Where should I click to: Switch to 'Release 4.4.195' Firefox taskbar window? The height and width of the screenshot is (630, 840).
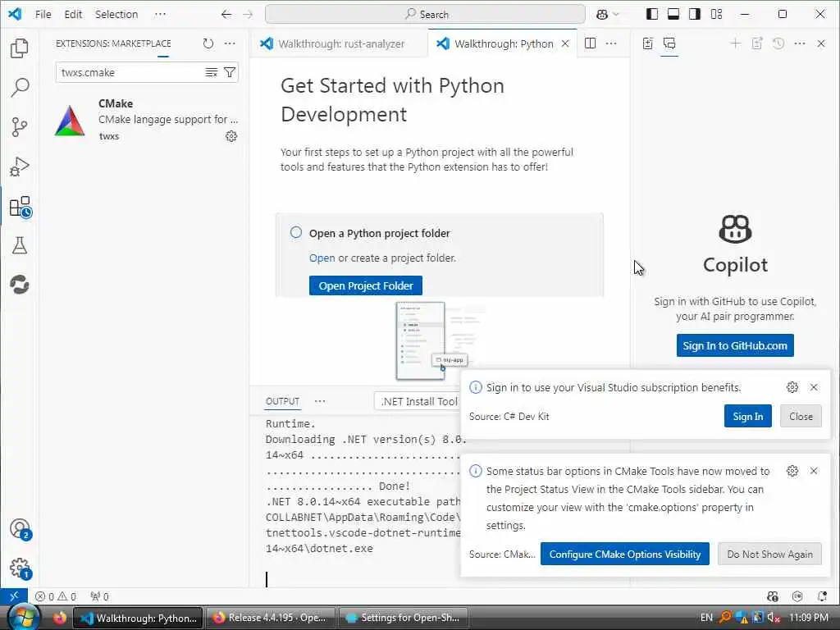(271, 618)
